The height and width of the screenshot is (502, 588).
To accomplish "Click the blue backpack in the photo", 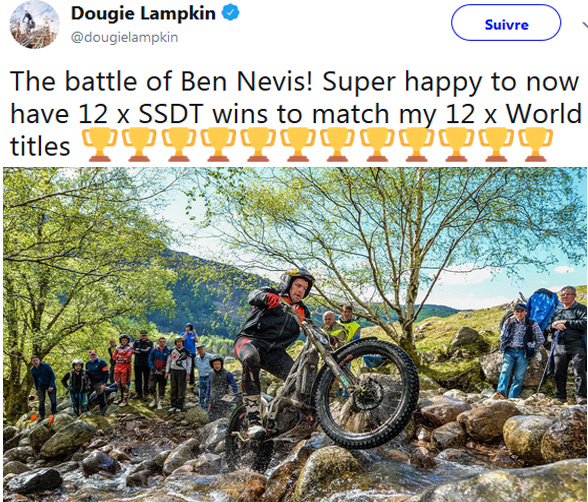I will [542, 309].
